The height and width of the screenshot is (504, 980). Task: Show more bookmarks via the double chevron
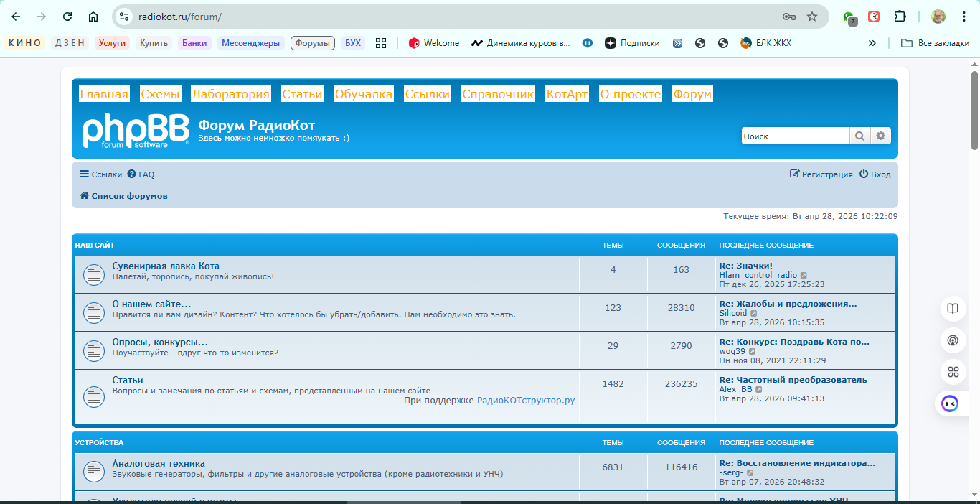(x=872, y=43)
